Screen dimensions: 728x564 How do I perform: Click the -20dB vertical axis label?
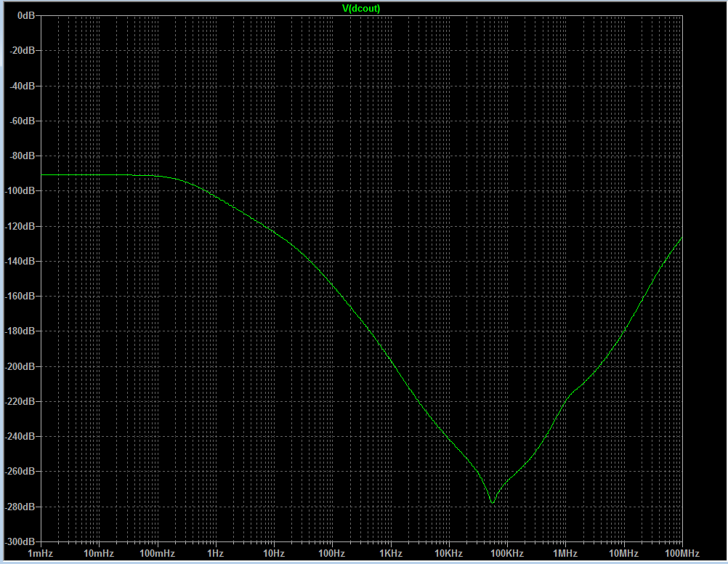[23, 50]
